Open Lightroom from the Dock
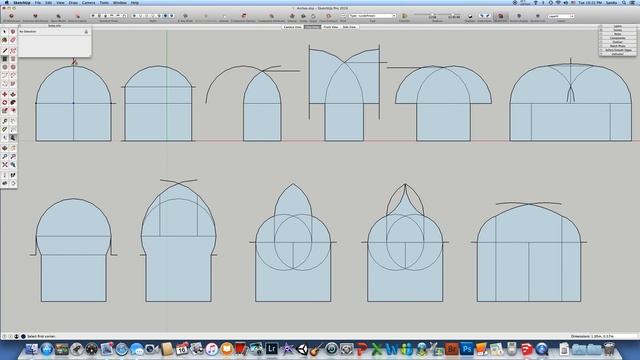This screenshot has height=360, width=640. click(x=271, y=349)
